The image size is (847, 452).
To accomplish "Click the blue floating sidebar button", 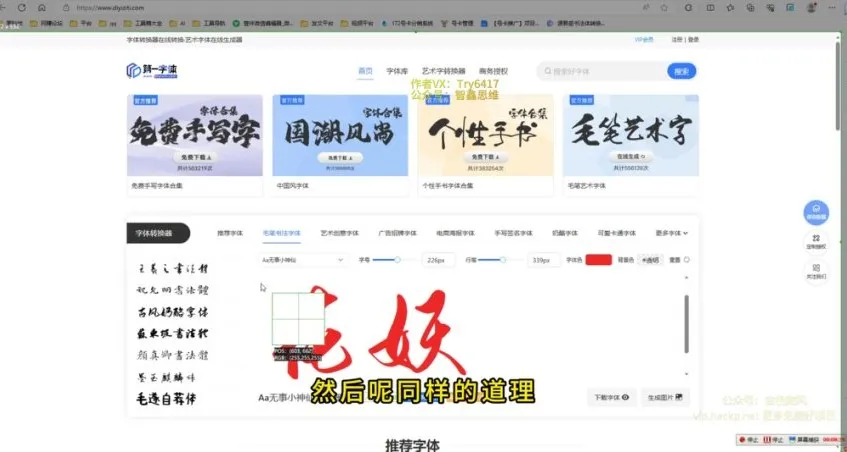I will (816, 213).
